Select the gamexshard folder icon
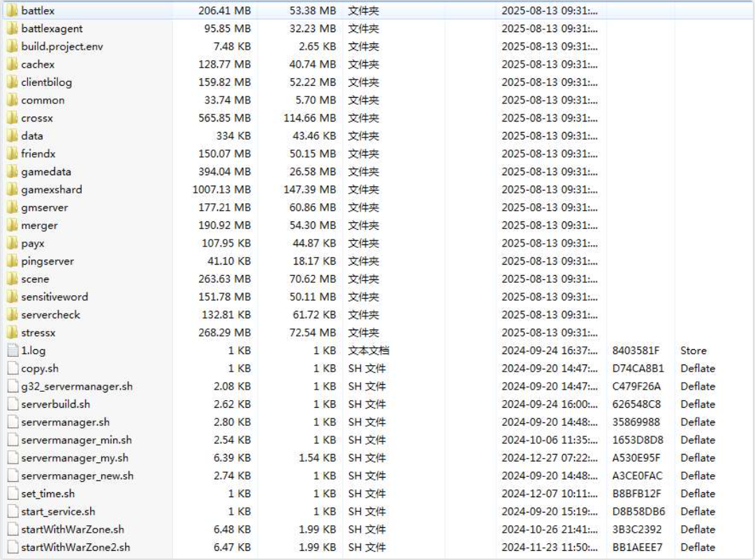 point(13,189)
